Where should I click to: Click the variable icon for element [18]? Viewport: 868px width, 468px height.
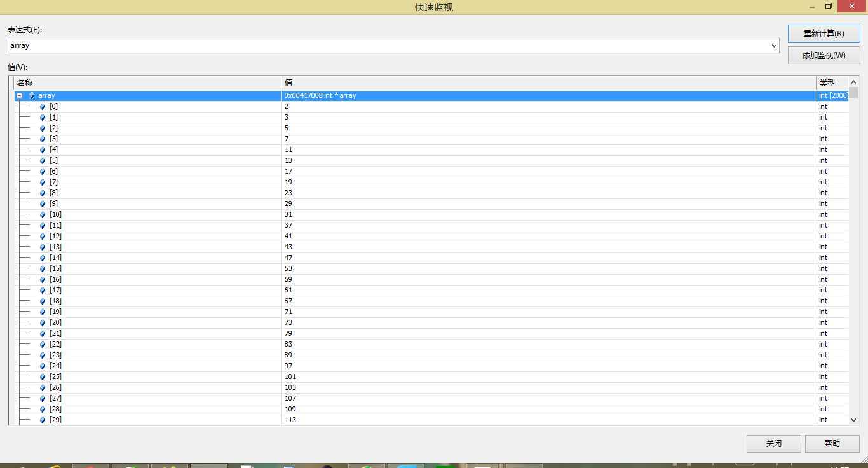43,301
